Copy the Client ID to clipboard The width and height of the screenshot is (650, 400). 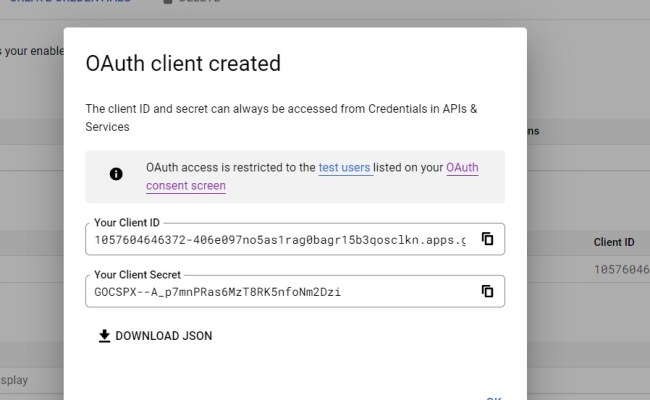[487, 239]
